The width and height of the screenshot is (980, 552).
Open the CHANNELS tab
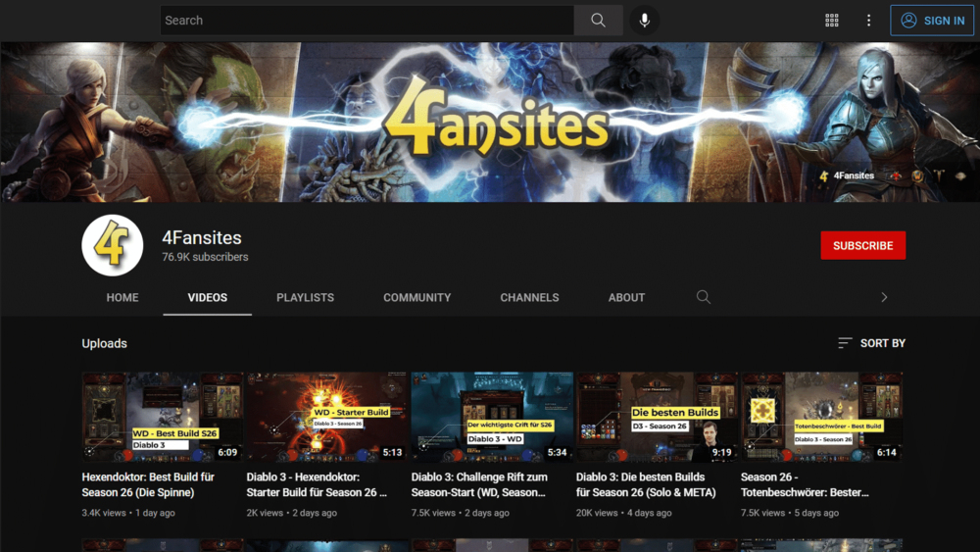[529, 297]
